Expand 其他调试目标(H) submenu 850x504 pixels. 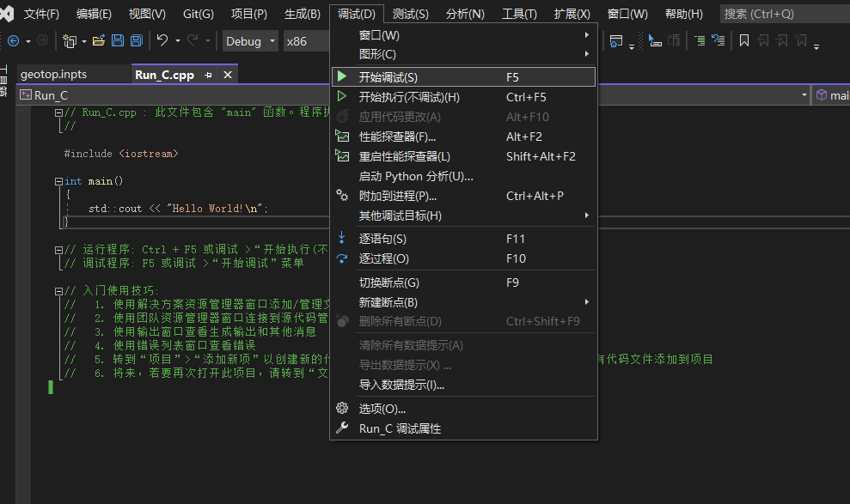point(463,216)
